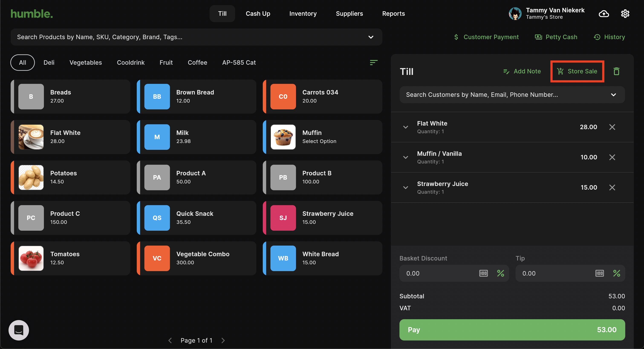Expand the product search dropdown arrow
Image resolution: width=644 pixels, height=349 pixels.
click(x=371, y=37)
